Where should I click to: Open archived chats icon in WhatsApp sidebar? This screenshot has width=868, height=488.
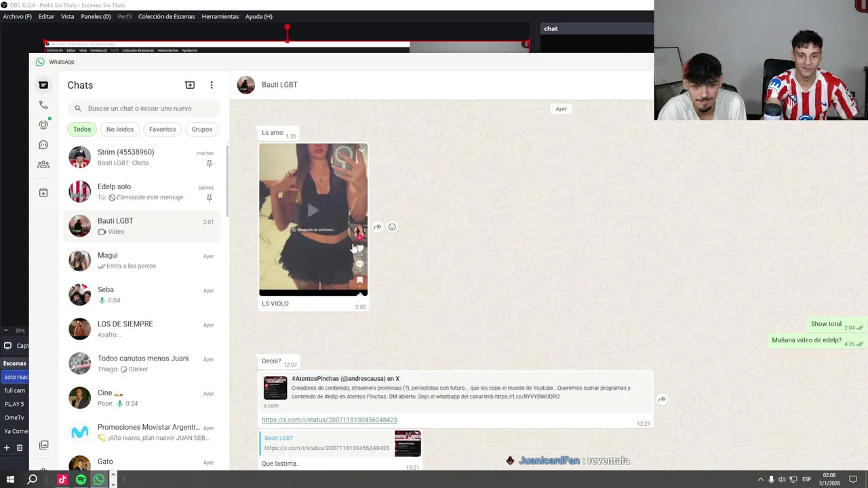43,192
